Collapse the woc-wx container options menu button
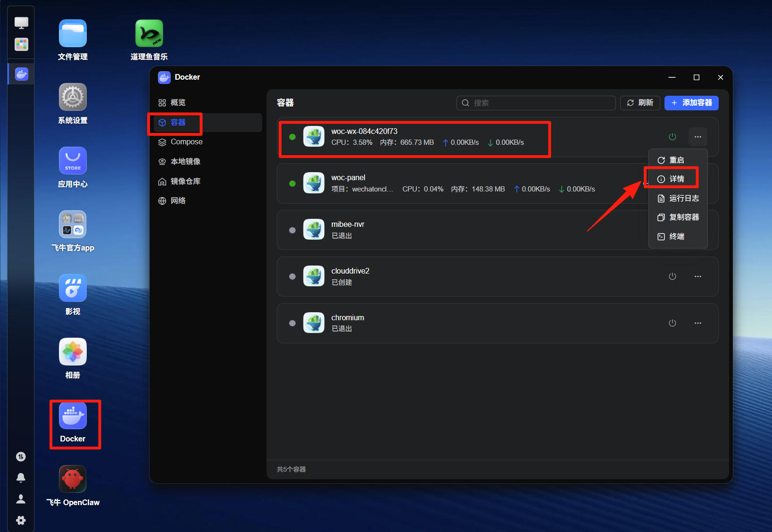 [x=698, y=137]
